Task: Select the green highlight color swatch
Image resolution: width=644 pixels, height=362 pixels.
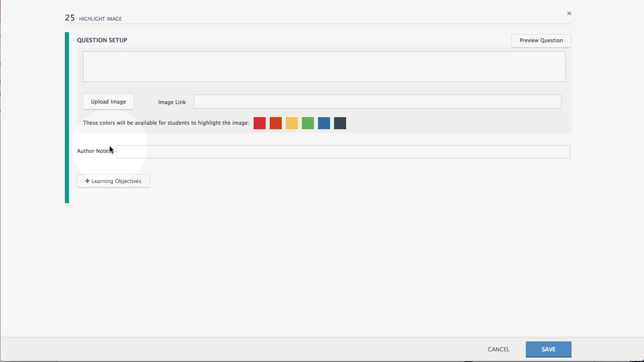Action: (308, 123)
